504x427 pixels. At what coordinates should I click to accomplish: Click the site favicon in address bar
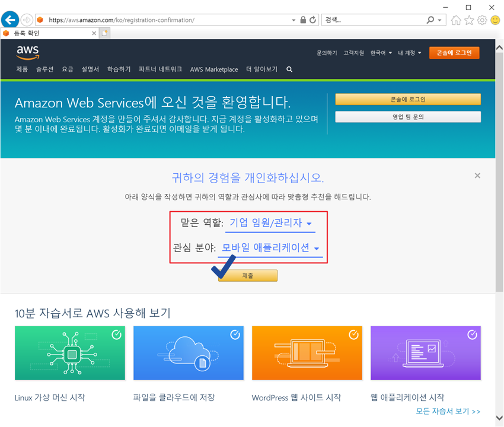(x=40, y=20)
